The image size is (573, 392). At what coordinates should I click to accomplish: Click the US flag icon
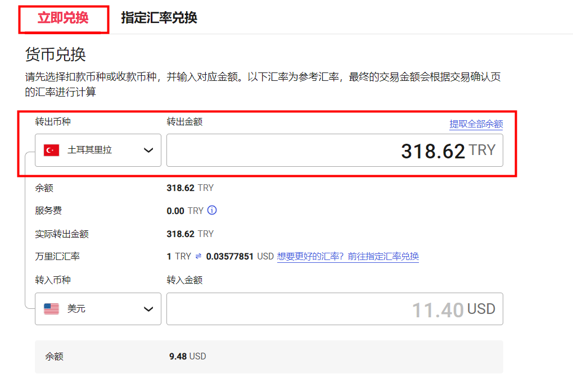coord(51,309)
